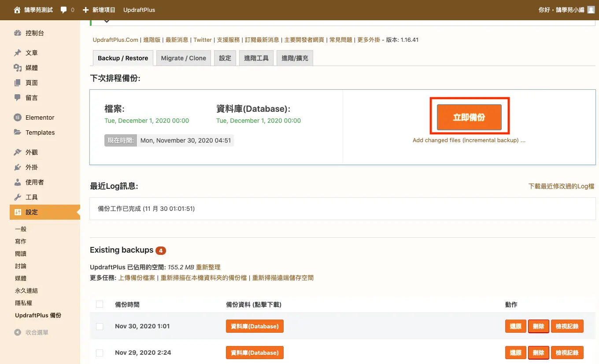Open the comments bubble icon in admin bar

64,10
